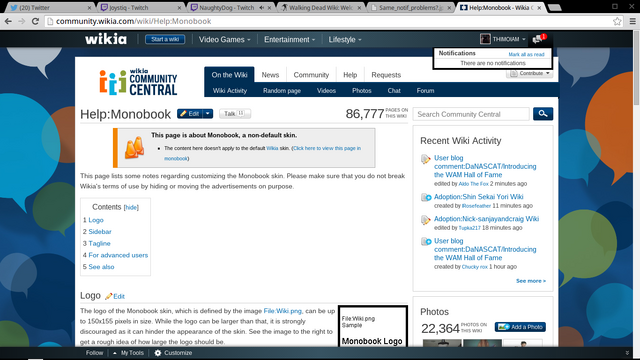Reload the page with the refresh icon
Image resolution: width=640 pixels, height=360 pixels.
[x=36, y=21]
